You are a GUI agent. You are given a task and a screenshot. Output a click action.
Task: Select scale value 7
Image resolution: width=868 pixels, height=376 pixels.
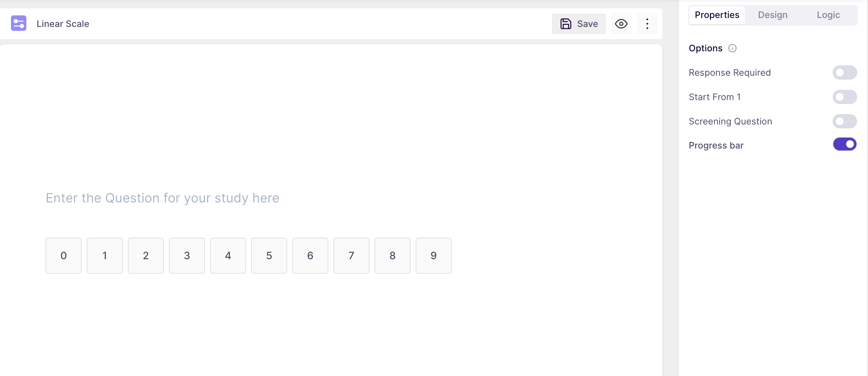(351, 256)
